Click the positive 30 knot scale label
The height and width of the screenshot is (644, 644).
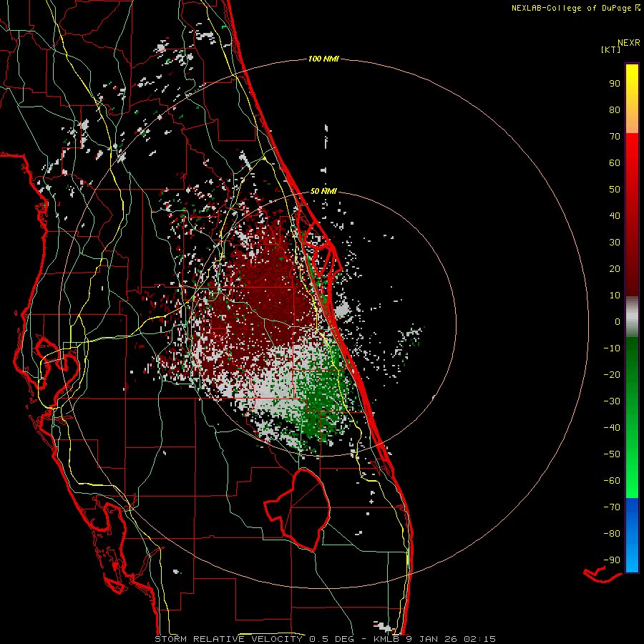[x=615, y=243]
